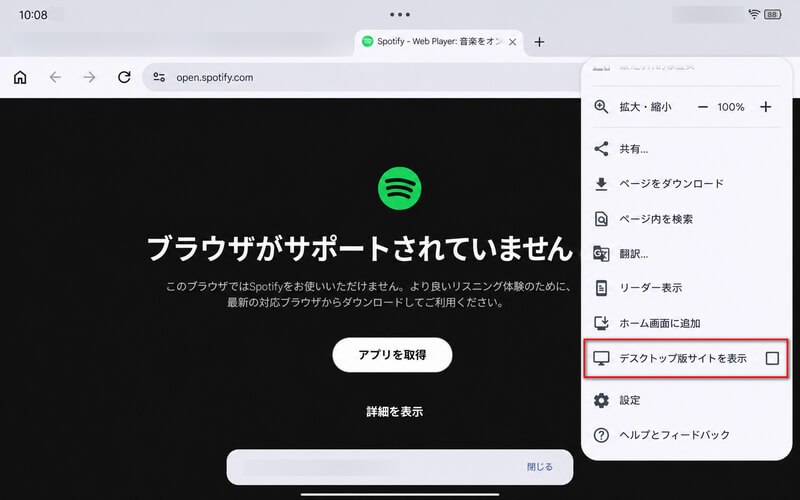Open a new browser tab

(x=539, y=42)
